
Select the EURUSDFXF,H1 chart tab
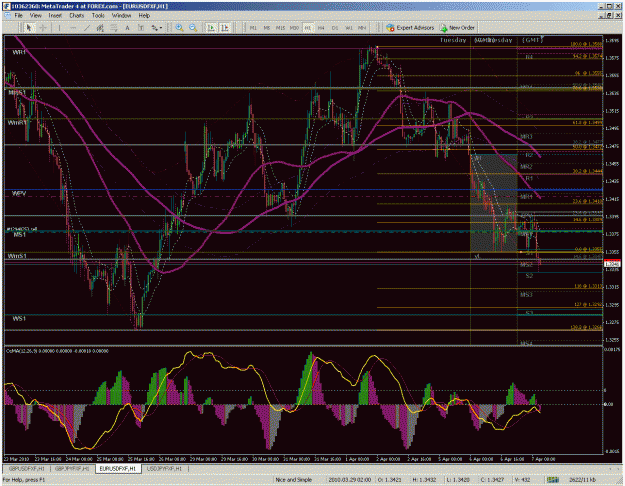[x=118, y=468]
